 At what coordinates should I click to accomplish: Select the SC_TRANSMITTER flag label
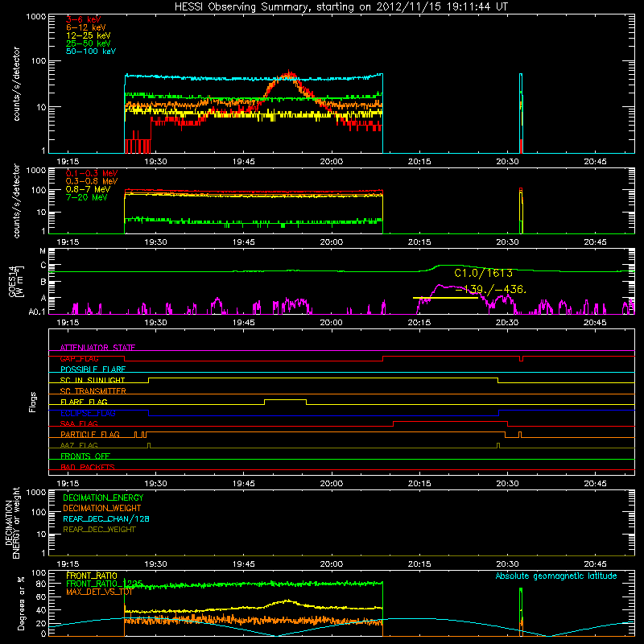click(93, 391)
